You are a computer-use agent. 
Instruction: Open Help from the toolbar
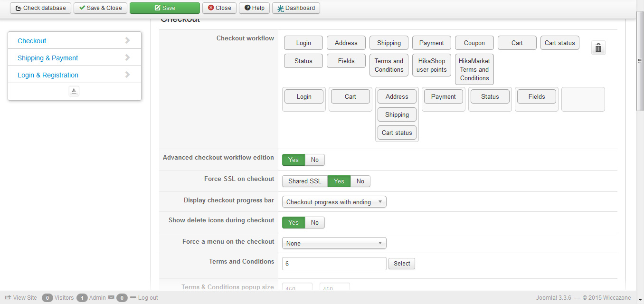pos(255,8)
